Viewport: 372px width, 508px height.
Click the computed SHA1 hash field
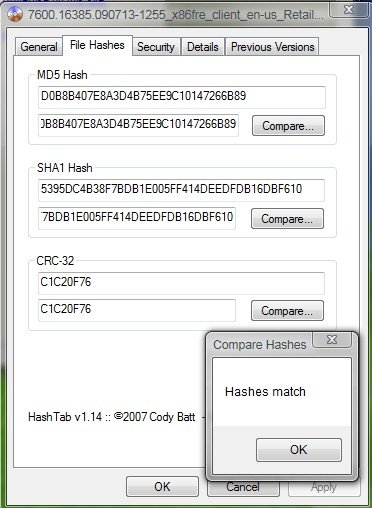tap(181, 190)
